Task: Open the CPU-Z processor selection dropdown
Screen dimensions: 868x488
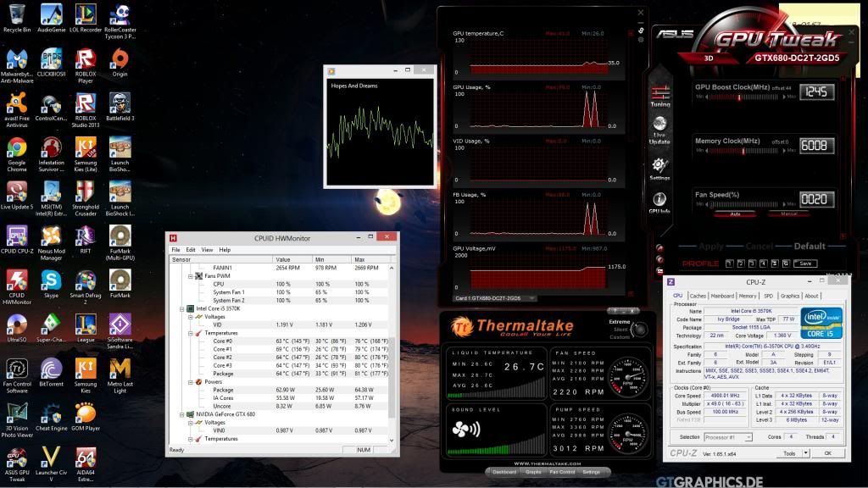Action: pos(731,437)
